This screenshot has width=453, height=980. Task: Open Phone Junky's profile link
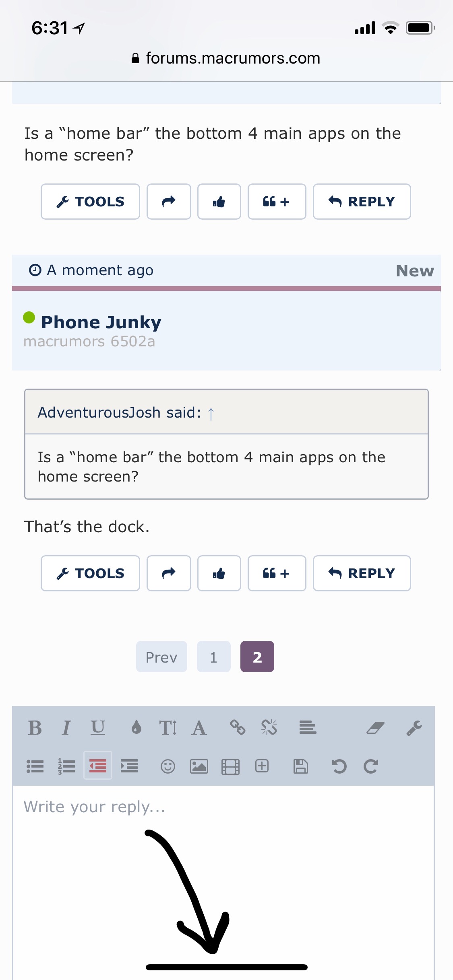click(x=101, y=322)
